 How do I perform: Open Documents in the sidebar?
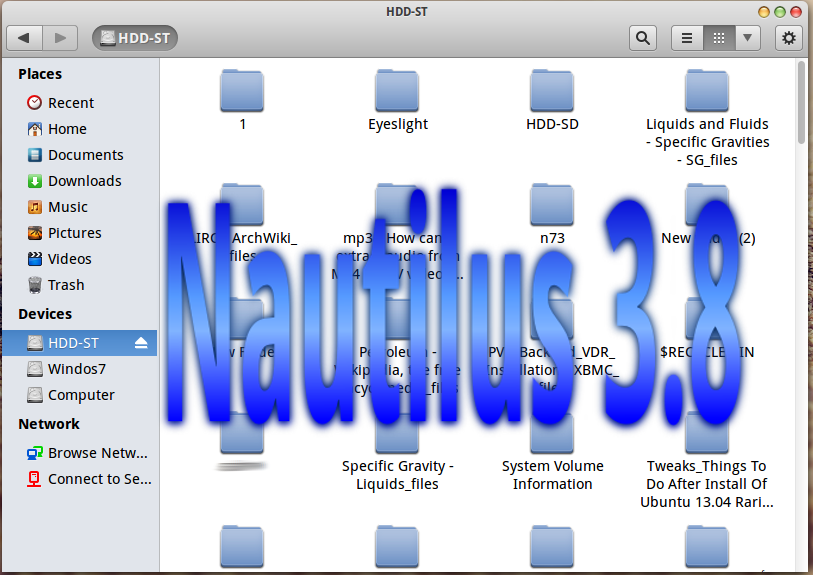[x=80, y=155]
